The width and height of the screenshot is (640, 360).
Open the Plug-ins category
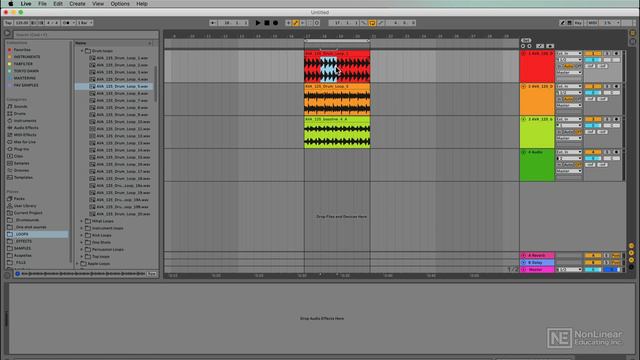click(x=21, y=149)
